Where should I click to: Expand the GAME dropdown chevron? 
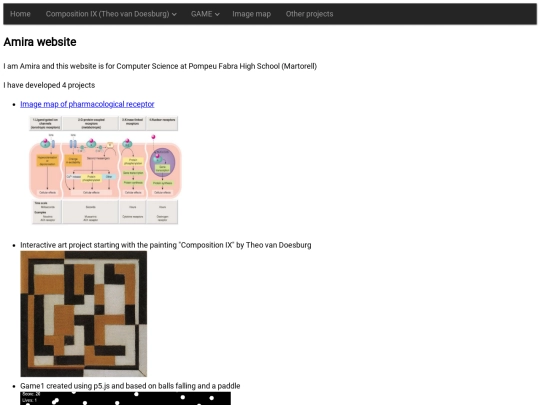tap(217, 14)
